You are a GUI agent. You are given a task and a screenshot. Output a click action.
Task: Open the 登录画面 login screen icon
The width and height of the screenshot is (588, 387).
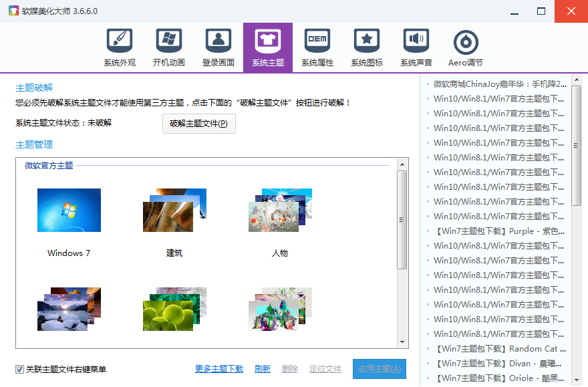[x=218, y=42]
